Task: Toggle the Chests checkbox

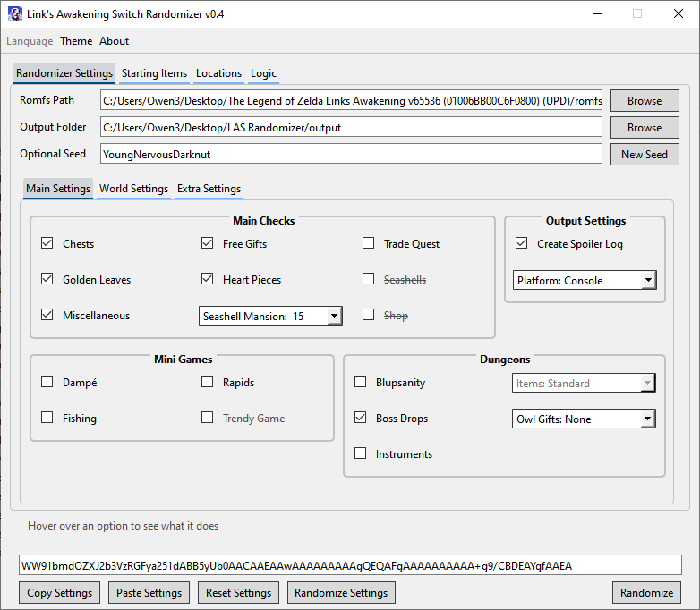Action: click(x=47, y=243)
